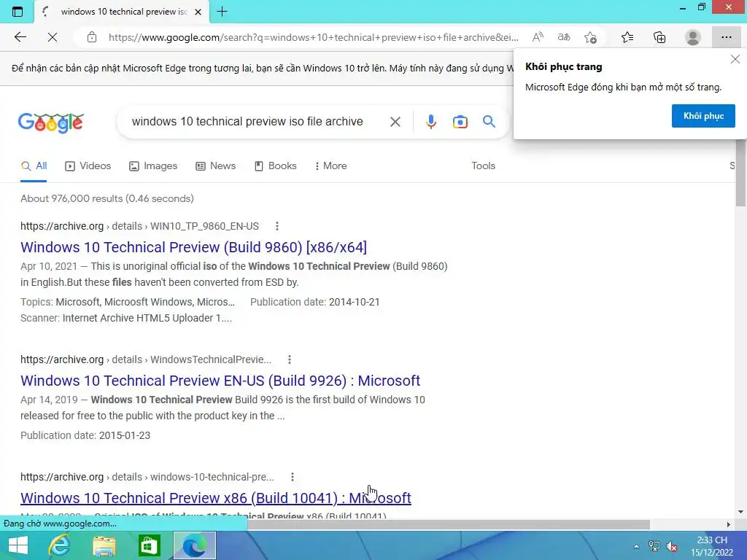Click the Khôi phục button
This screenshot has width=747, height=560.
click(x=703, y=116)
